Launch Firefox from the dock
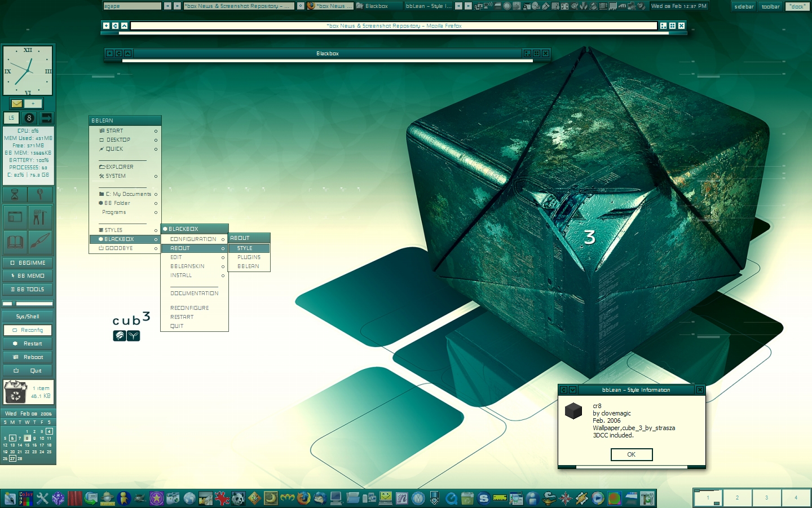The width and height of the screenshot is (812, 508). click(303, 498)
